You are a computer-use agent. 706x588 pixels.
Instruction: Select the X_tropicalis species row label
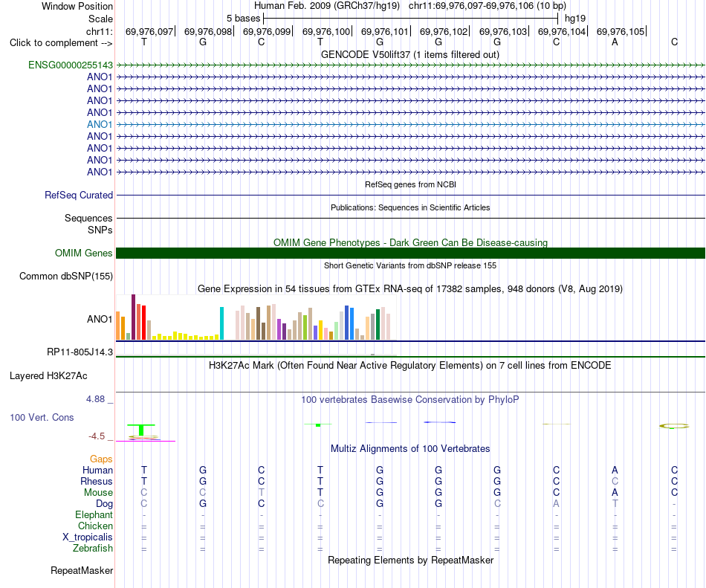(88, 537)
